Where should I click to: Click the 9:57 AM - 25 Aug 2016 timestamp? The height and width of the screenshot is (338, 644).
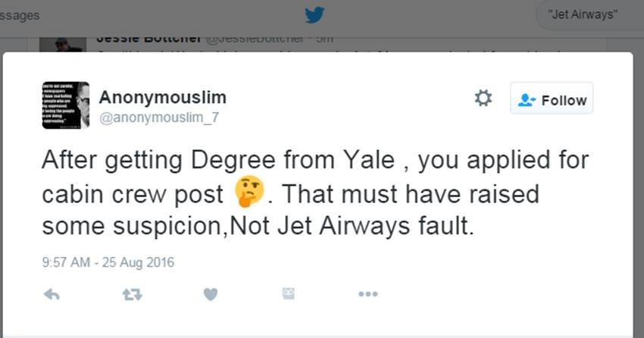point(108,263)
